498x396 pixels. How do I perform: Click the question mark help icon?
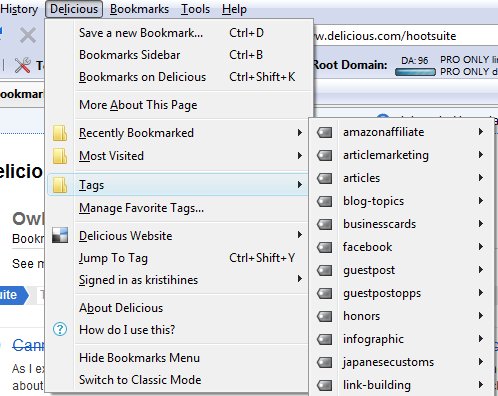[x=60, y=330]
